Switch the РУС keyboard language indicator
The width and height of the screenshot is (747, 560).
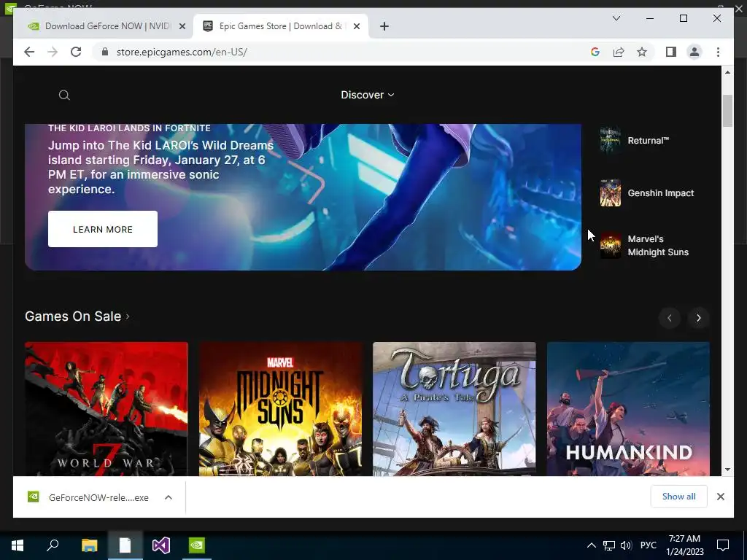648,545
